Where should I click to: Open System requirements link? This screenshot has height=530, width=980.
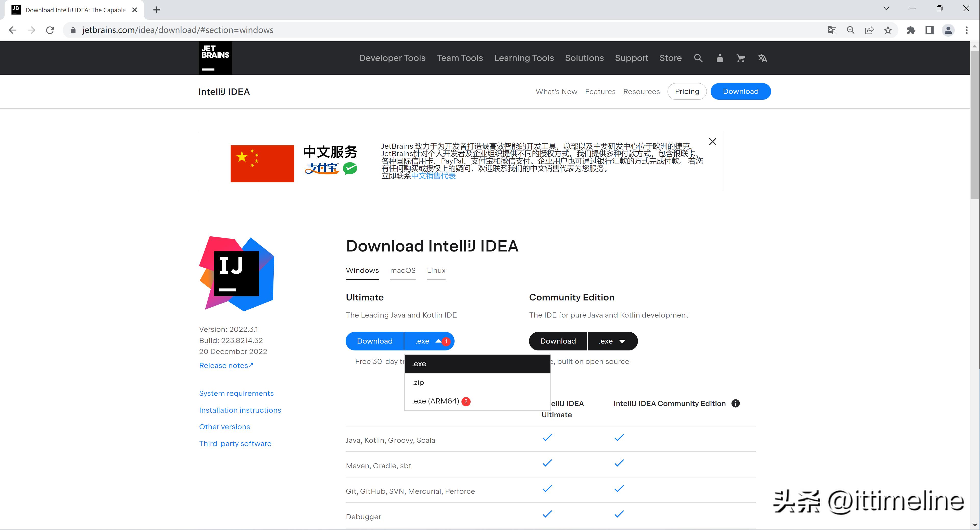tap(236, 393)
